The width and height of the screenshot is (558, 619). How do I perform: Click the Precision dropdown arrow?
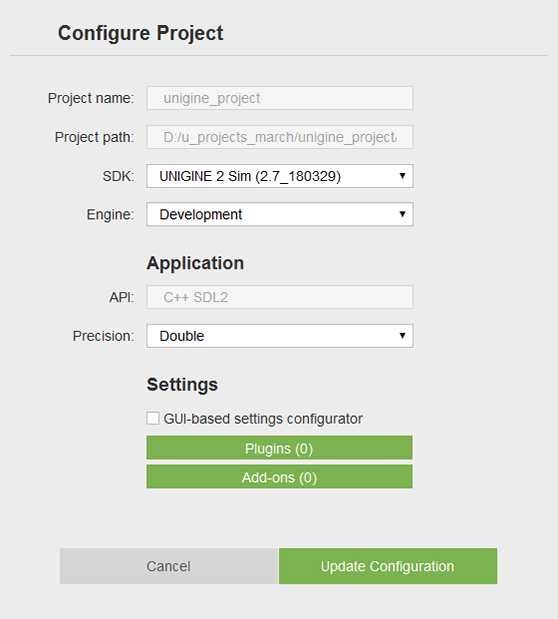pyautogui.click(x=402, y=336)
